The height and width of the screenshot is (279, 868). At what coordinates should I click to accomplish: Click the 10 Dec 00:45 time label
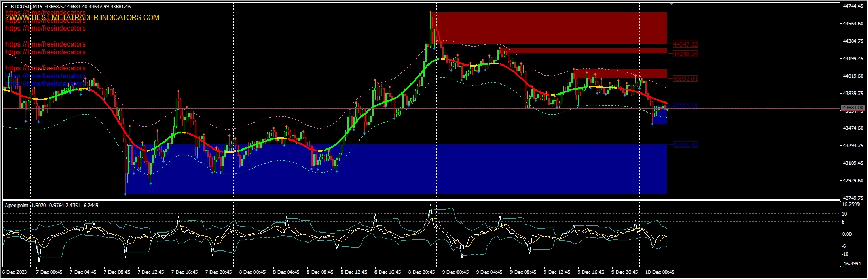click(660, 272)
